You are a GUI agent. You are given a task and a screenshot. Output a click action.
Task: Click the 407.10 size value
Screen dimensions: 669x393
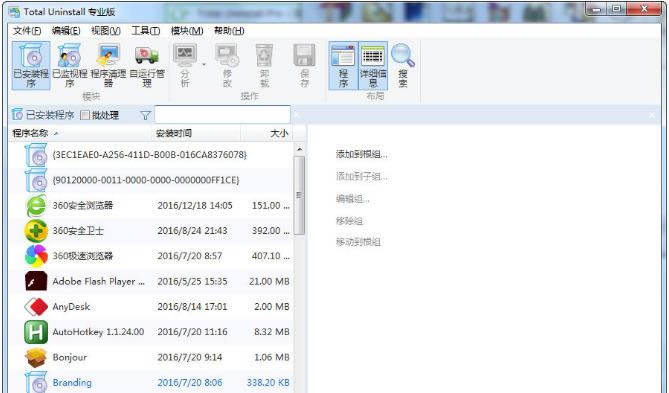coord(271,256)
